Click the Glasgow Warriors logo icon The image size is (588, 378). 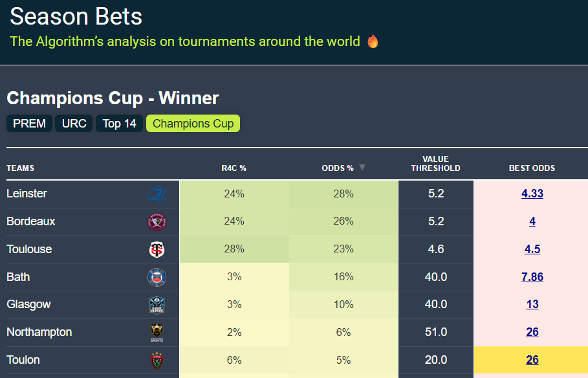click(157, 305)
